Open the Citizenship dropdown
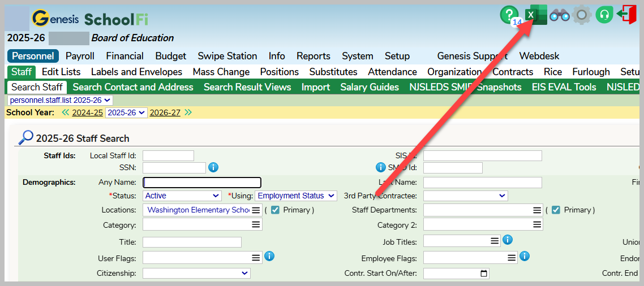The image size is (644, 286). click(x=196, y=273)
